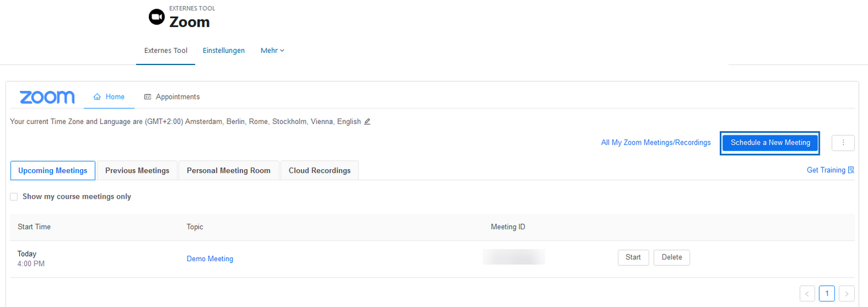
Task: Click the blue zoom wordmark logo
Action: (x=47, y=97)
